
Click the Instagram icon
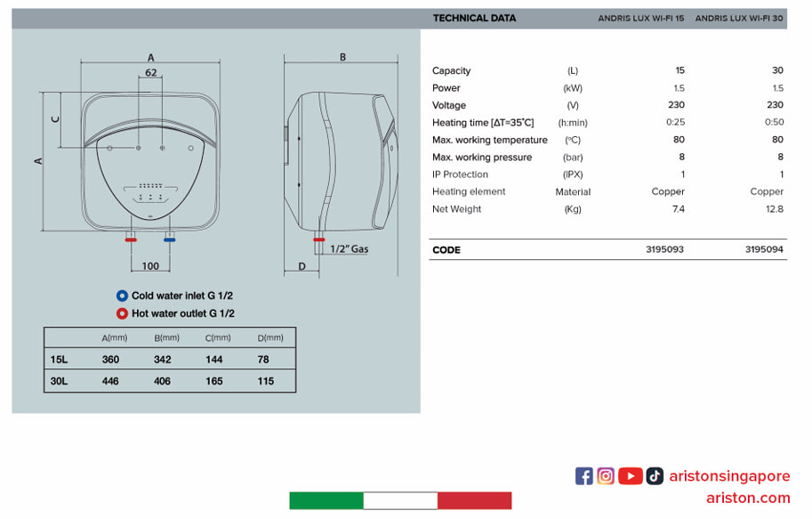pos(606,476)
